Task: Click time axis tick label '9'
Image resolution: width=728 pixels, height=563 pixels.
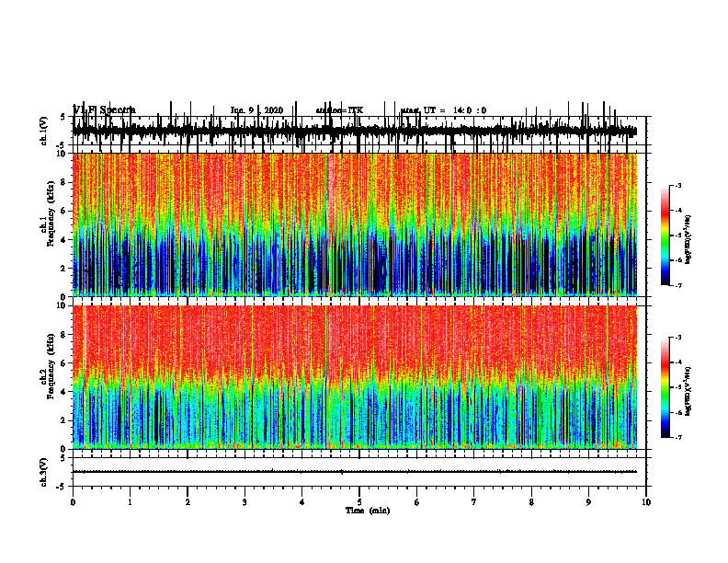Action: (588, 502)
